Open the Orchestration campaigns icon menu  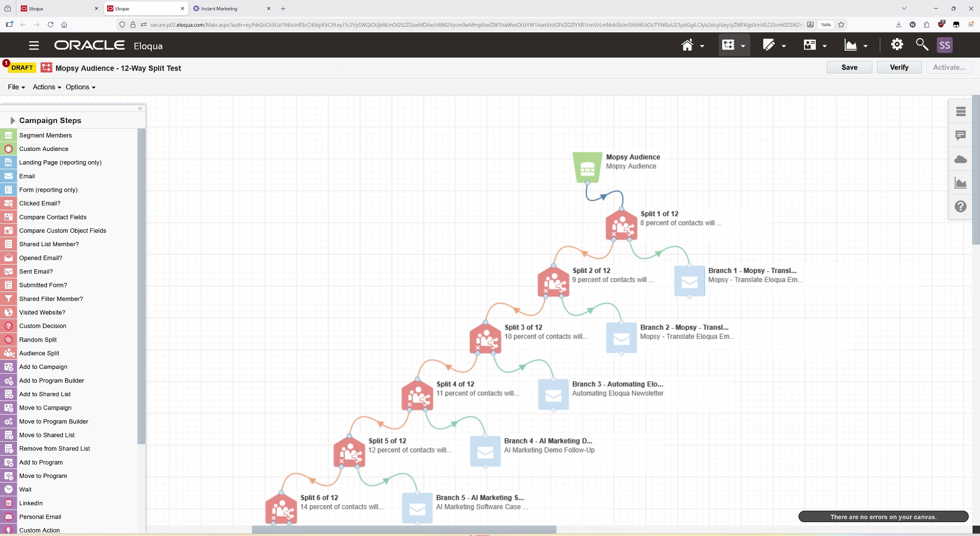(x=728, y=45)
